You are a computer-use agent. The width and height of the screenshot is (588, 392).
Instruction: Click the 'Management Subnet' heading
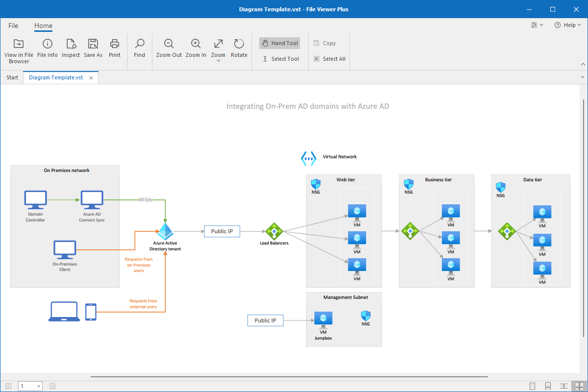click(345, 297)
